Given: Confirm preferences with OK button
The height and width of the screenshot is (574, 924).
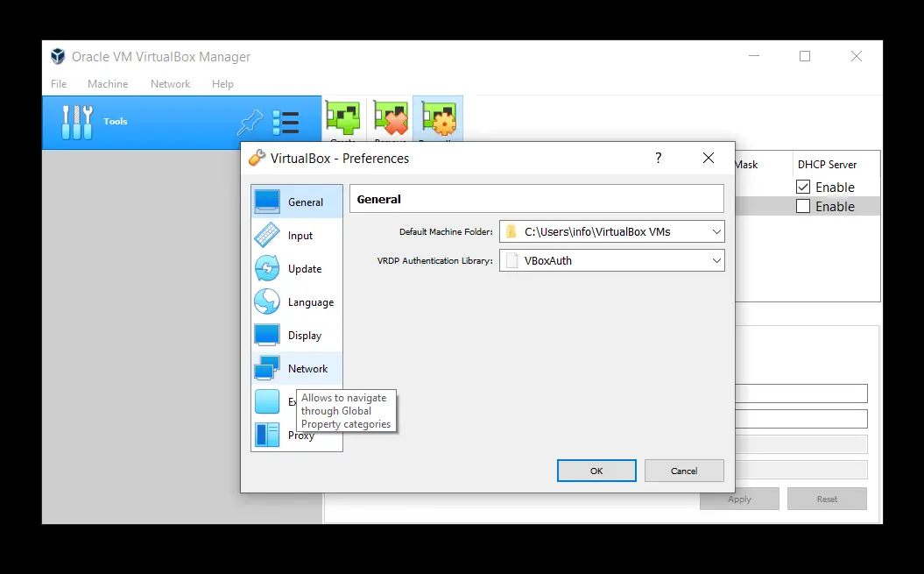Looking at the screenshot, I should click(x=596, y=471).
